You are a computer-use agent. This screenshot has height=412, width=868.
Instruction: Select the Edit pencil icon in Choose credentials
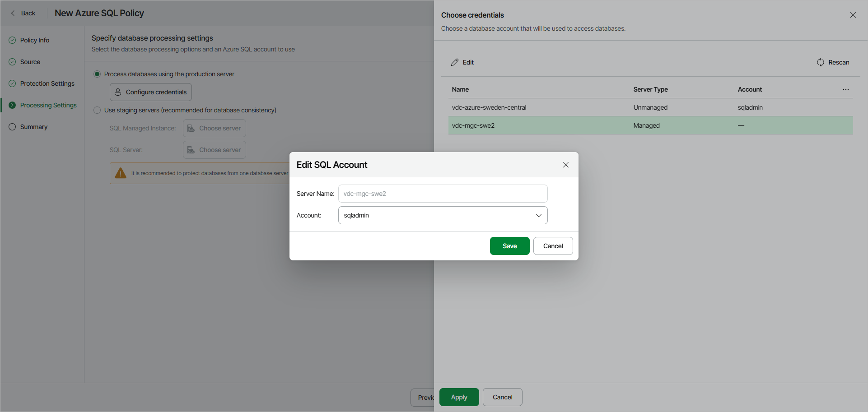click(x=455, y=62)
